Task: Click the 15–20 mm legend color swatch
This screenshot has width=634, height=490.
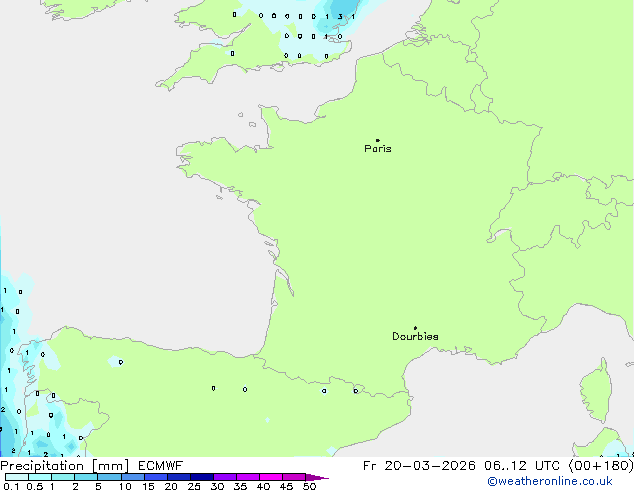Action: [x=156, y=477]
